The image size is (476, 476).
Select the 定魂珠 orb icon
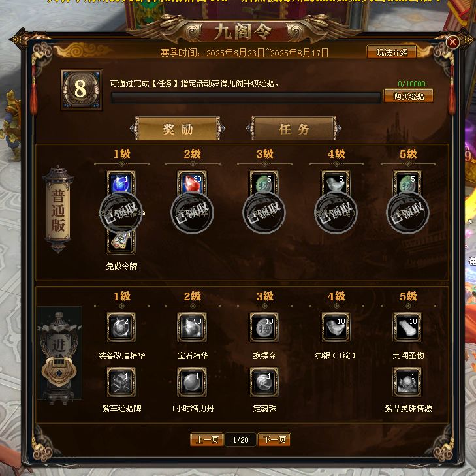click(264, 382)
